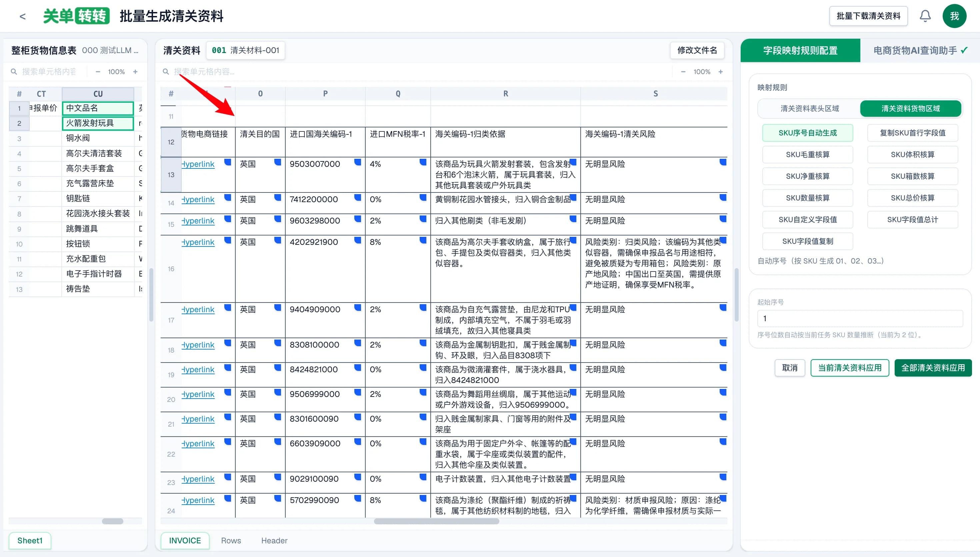This screenshot has height=557, width=980.
Task: Zoom out the customs material sheet
Action: 683,71
